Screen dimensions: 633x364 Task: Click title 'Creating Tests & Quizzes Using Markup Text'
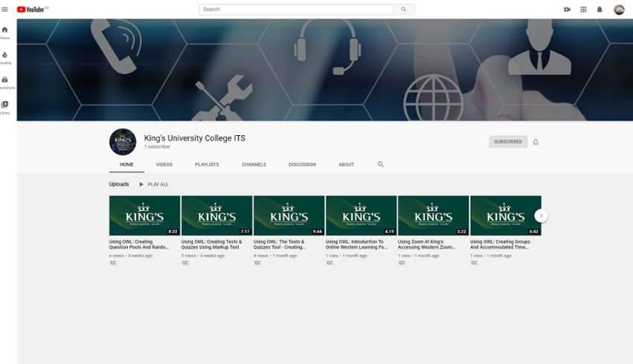coord(211,244)
